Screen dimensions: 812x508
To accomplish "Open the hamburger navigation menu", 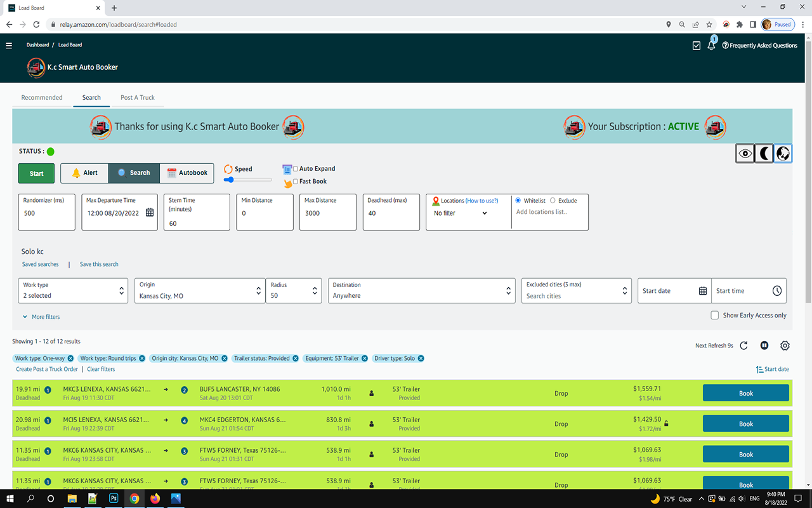I will tap(9, 45).
